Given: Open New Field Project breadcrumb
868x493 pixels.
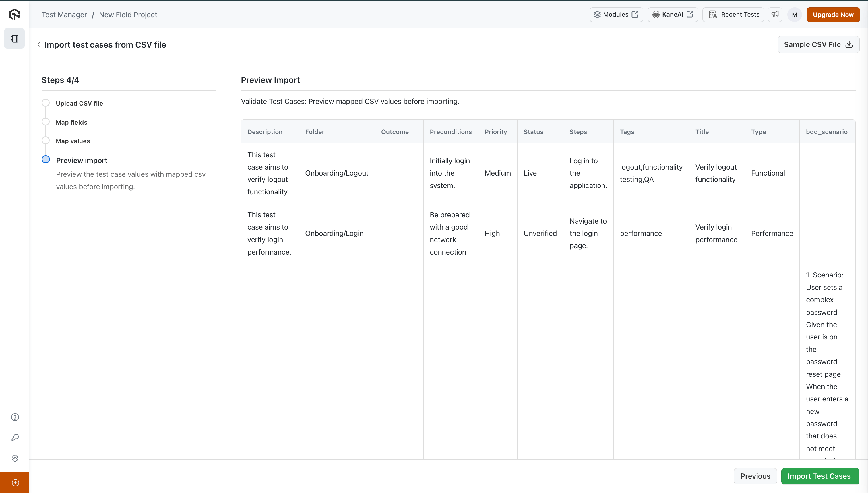Looking at the screenshot, I should [128, 15].
